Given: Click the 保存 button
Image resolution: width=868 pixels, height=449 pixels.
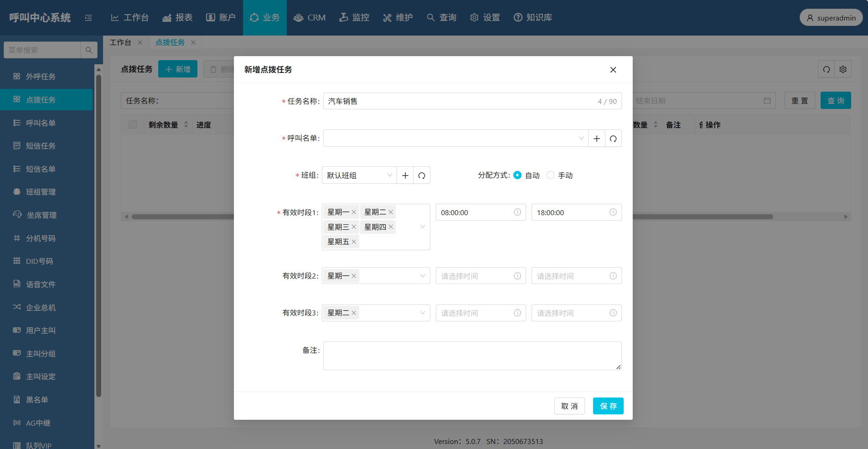Looking at the screenshot, I should tap(608, 406).
